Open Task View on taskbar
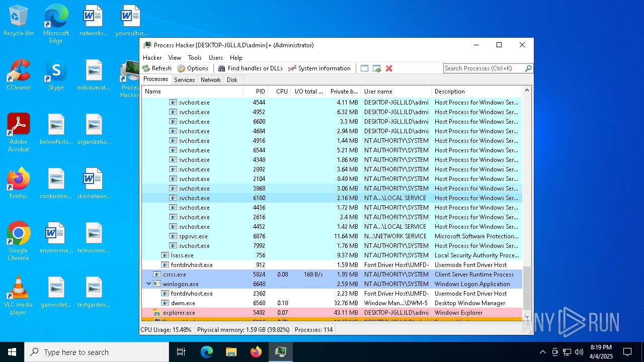 [181, 352]
